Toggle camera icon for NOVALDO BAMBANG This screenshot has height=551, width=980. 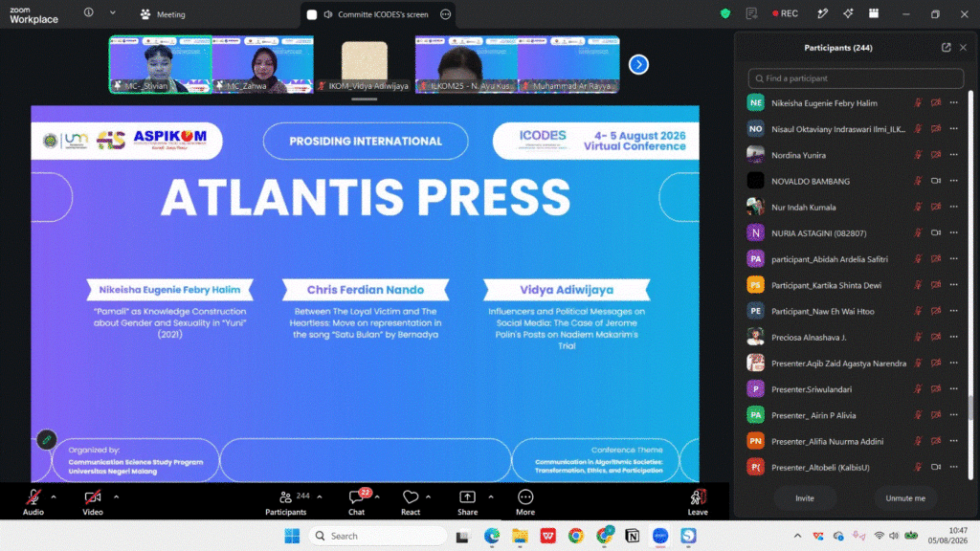pos(936,181)
